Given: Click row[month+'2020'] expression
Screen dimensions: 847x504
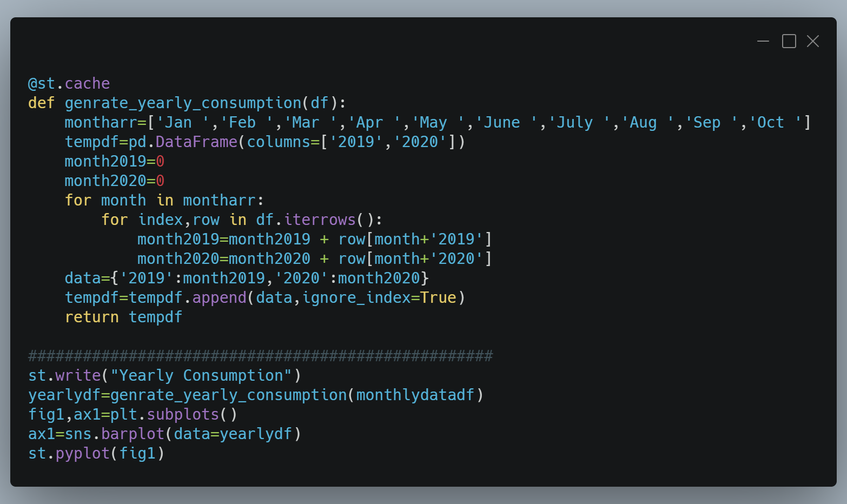Looking at the screenshot, I should (415, 258).
